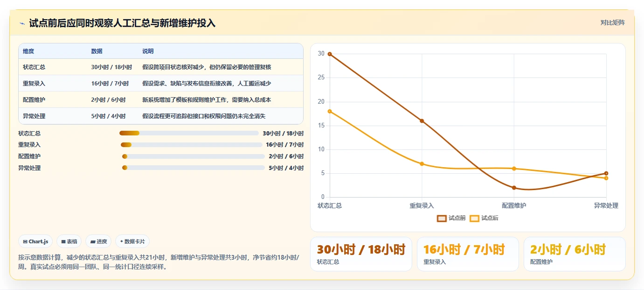This screenshot has width=644, height=290.
Task: Click the 试点前 point at 异常处理 (5)
Action: [x=606, y=173]
